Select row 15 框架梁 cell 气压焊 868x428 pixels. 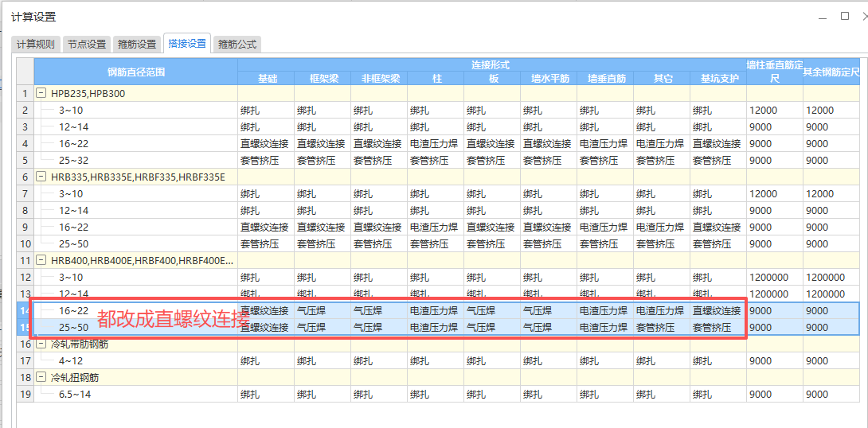pyautogui.click(x=323, y=327)
